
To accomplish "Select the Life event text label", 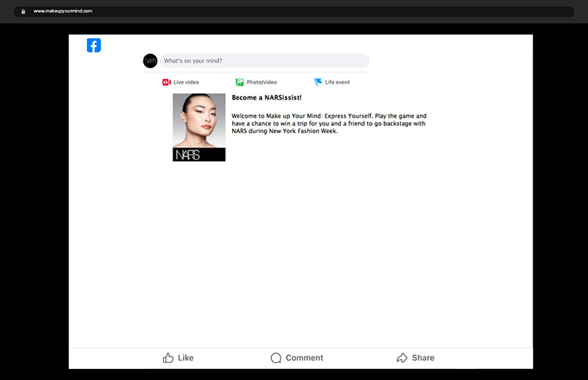I will click(338, 82).
